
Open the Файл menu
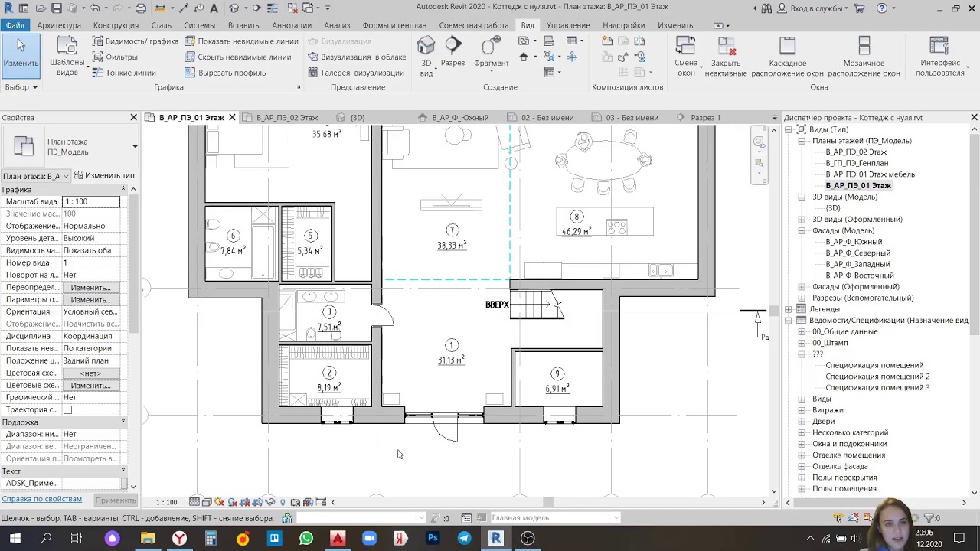[x=15, y=25]
